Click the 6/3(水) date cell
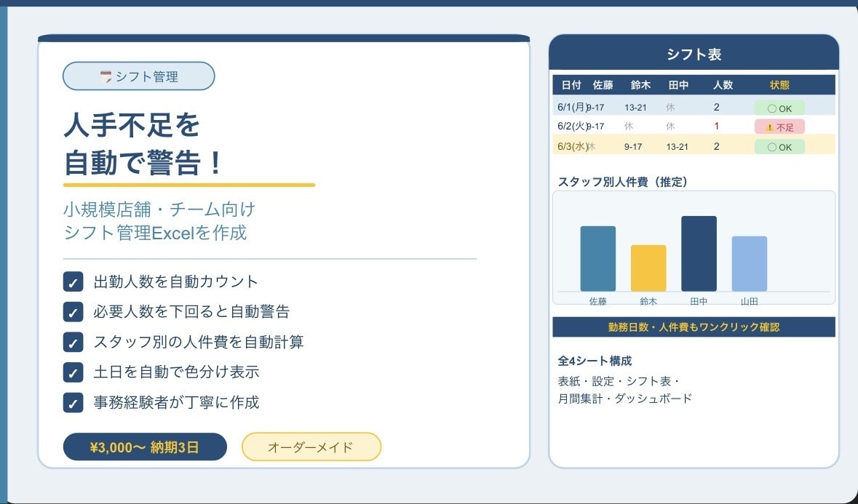Screen dimensions: 858x504 [x=573, y=146]
